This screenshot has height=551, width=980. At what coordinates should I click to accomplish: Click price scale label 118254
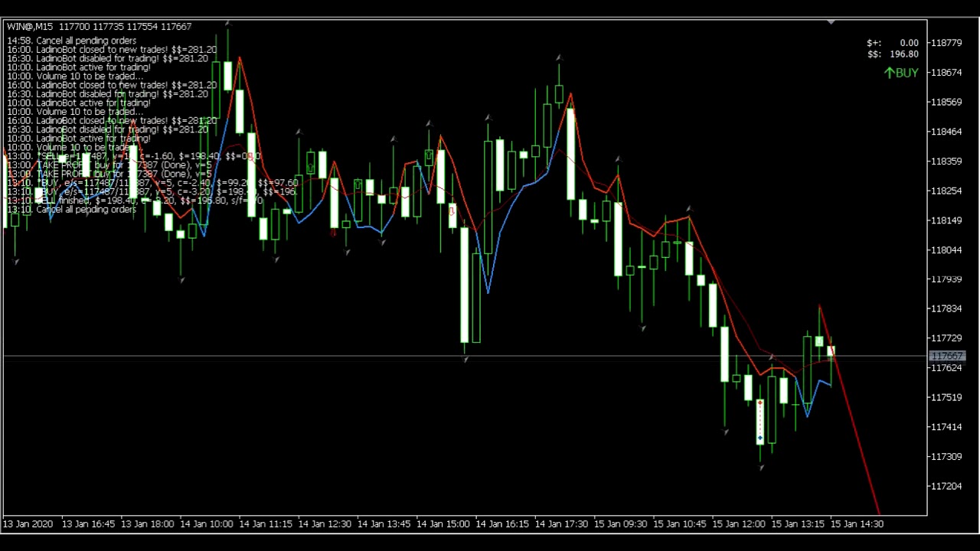click(x=947, y=191)
